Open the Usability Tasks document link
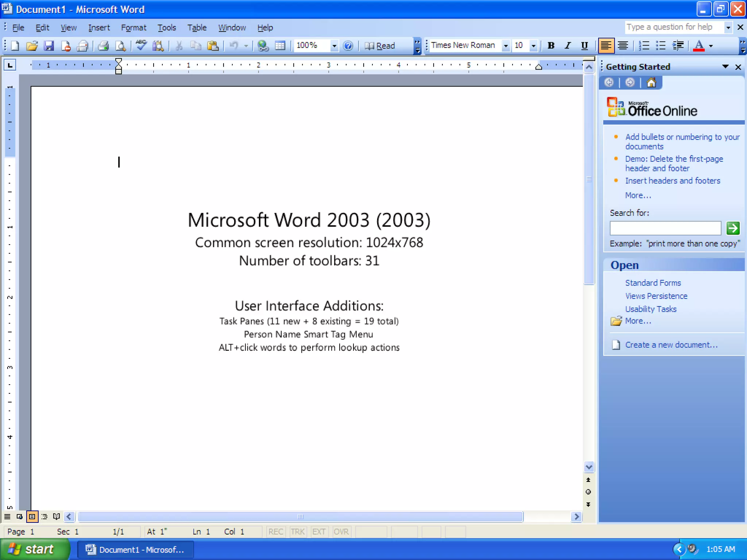The image size is (747, 560). [651, 309]
